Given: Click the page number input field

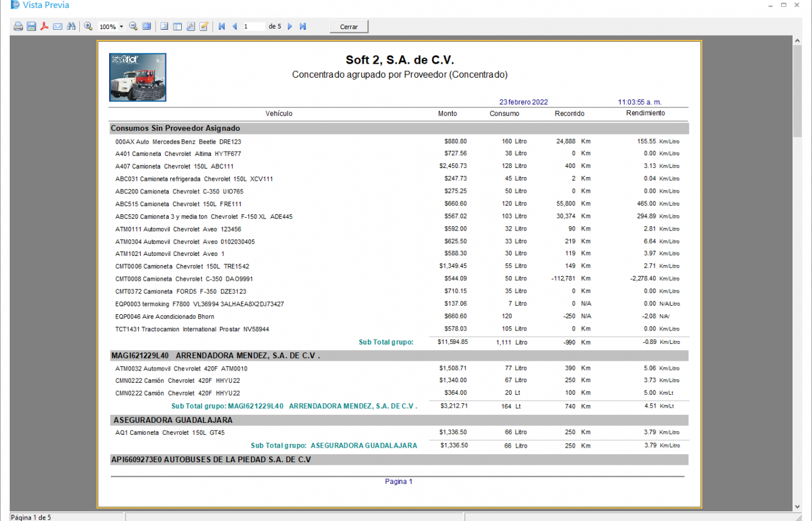Looking at the screenshot, I should coord(253,27).
